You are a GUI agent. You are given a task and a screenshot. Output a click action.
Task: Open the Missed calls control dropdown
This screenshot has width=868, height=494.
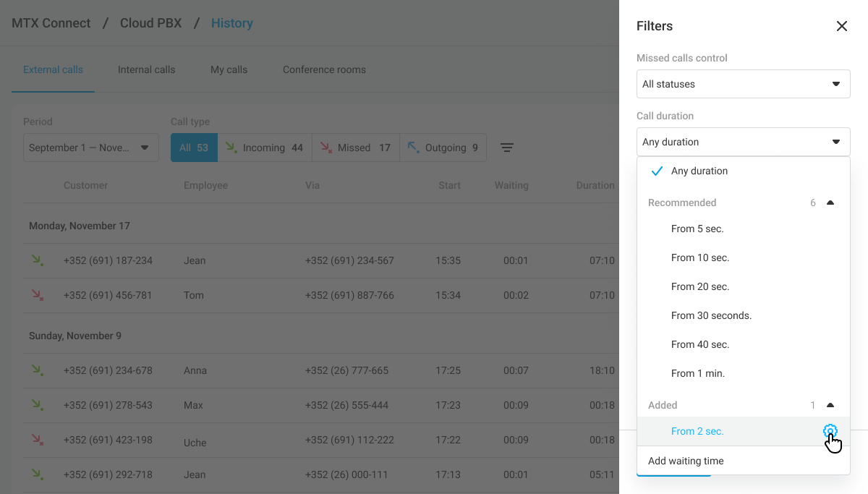coord(743,84)
